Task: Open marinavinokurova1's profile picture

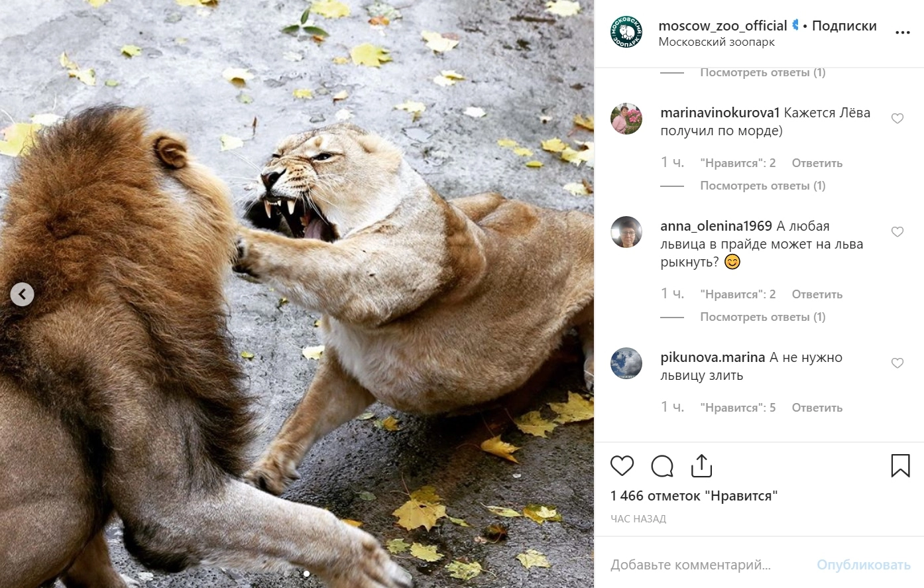Action: click(626, 119)
